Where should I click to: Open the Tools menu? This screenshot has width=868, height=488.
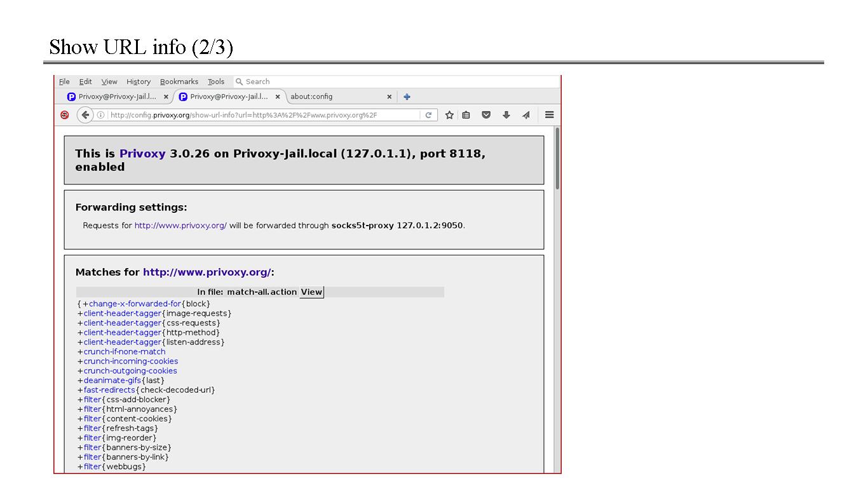[216, 81]
